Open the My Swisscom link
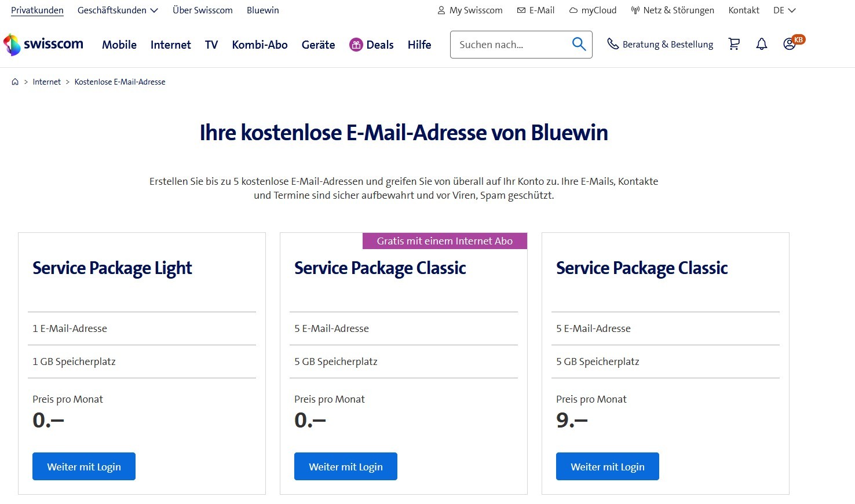The height and width of the screenshot is (504, 855). click(470, 10)
